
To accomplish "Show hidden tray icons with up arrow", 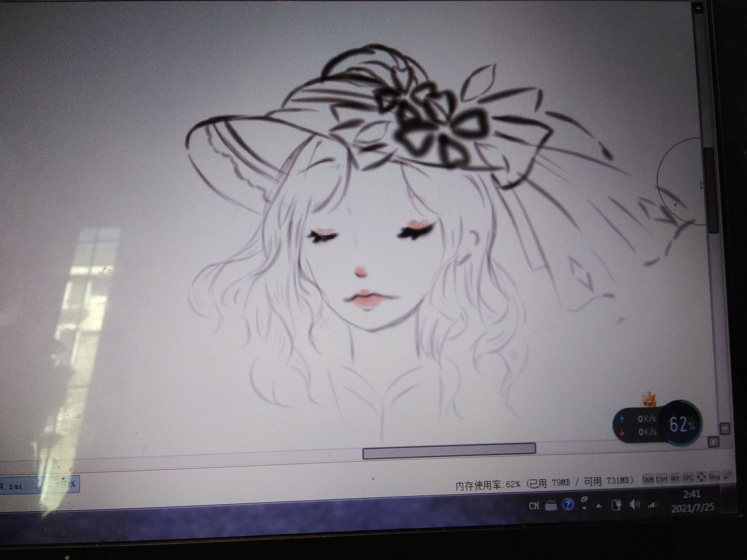I will coord(599,506).
